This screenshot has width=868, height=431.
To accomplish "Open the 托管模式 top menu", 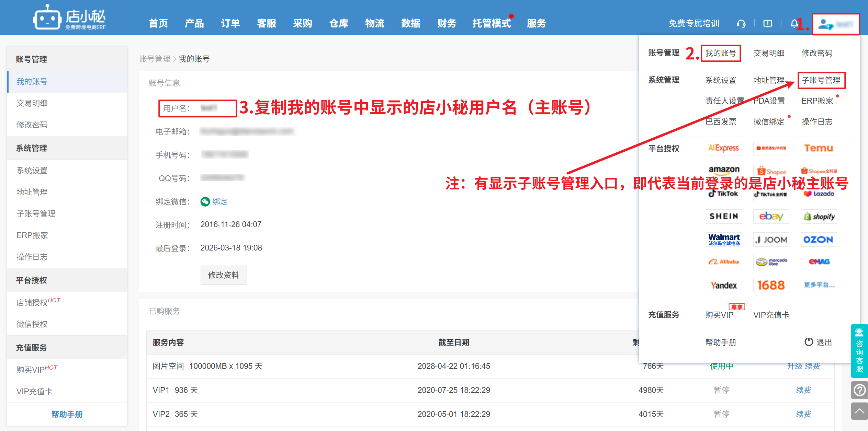I will coord(491,23).
